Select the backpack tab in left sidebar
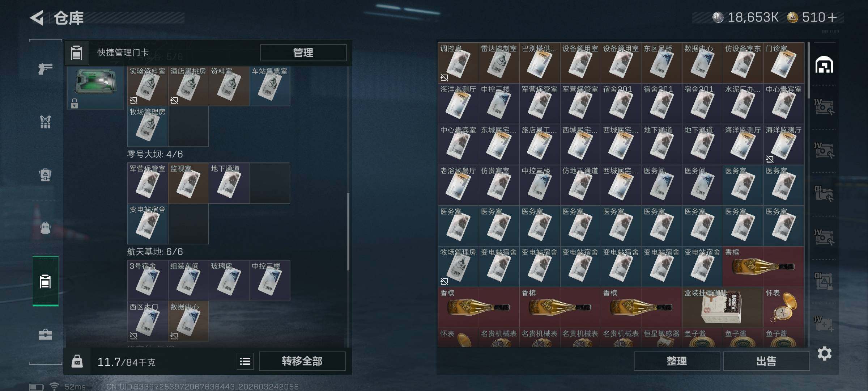This screenshot has height=391, width=868. [45, 228]
